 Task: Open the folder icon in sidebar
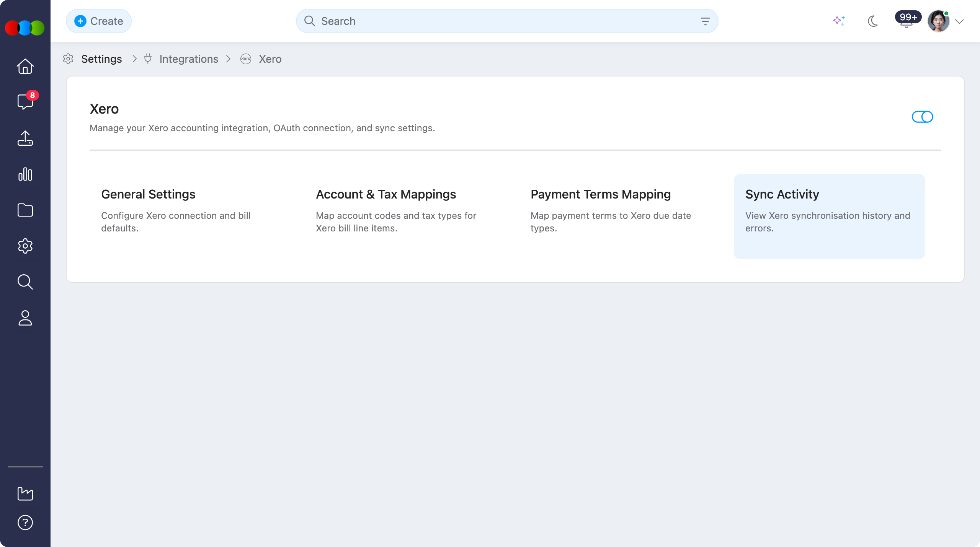(x=25, y=210)
